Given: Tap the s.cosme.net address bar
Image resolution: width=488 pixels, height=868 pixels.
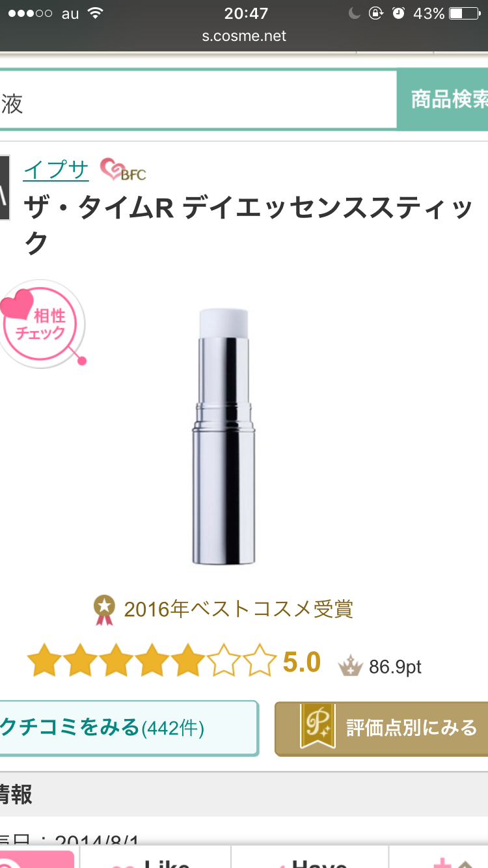Looking at the screenshot, I should (244, 36).
